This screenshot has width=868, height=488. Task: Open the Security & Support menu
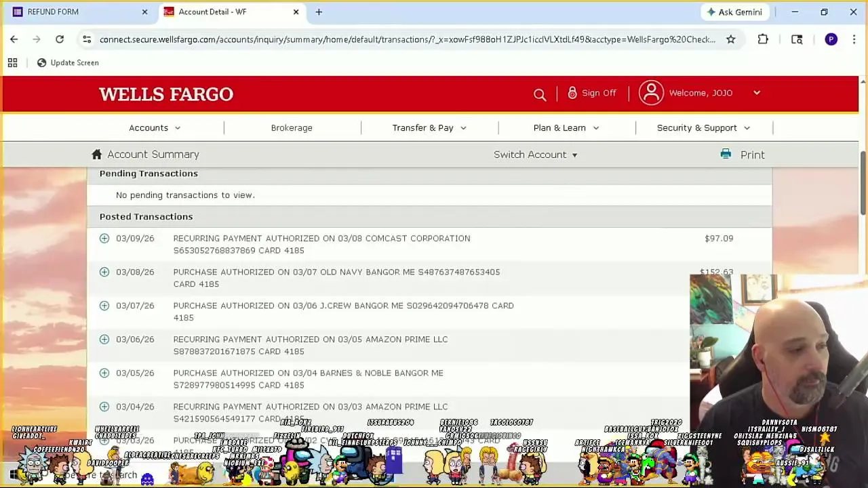pos(703,127)
